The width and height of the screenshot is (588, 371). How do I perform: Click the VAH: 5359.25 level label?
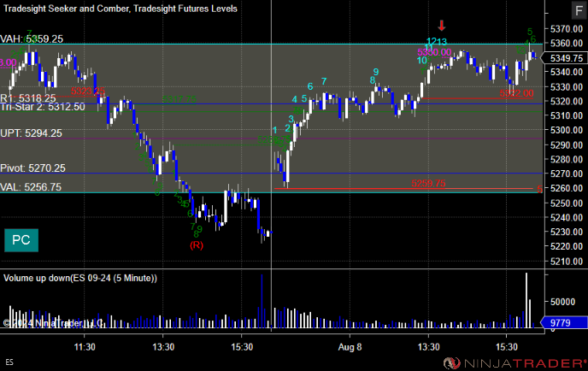32,39
